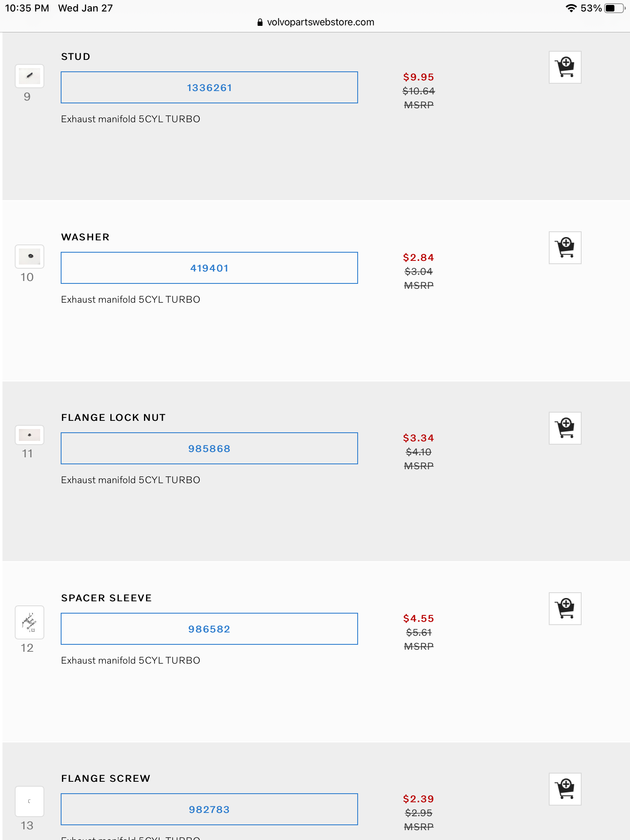
Task: Tap the Wi-Fi status icon
Action: [571, 8]
